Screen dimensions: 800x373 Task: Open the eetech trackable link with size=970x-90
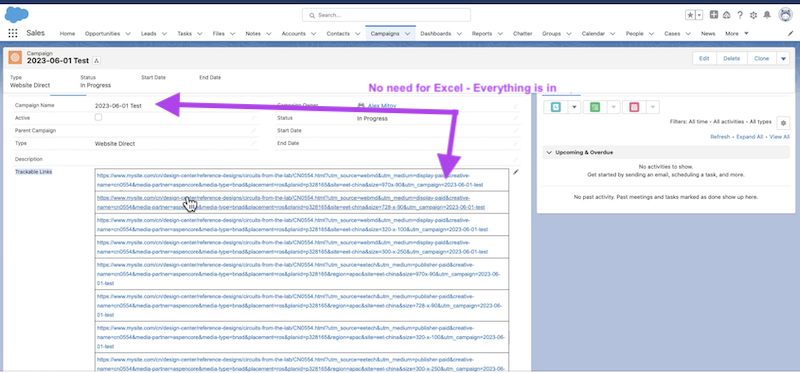[x=298, y=274]
